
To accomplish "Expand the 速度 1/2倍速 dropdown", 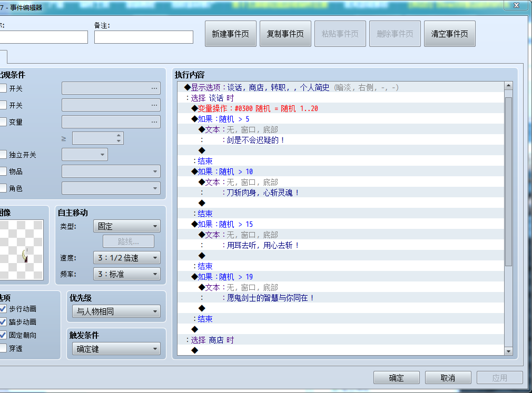I will point(127,258).
